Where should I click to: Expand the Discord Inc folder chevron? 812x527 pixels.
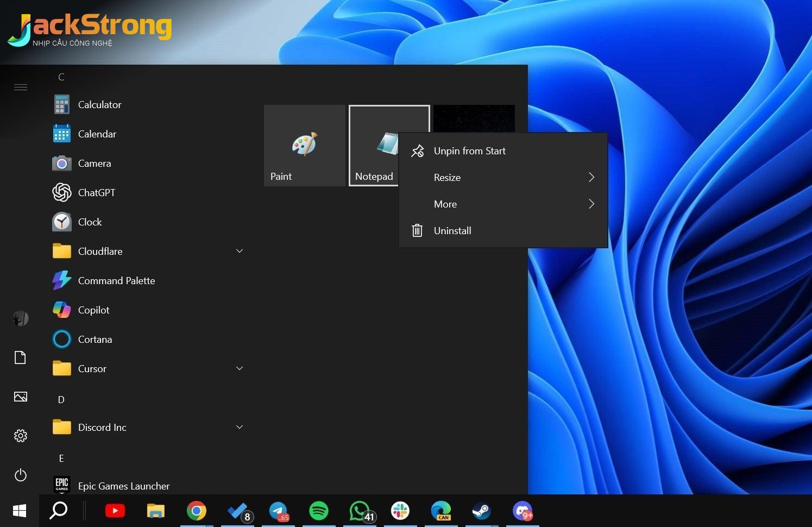pyautogui.click(x=240, y=427)
